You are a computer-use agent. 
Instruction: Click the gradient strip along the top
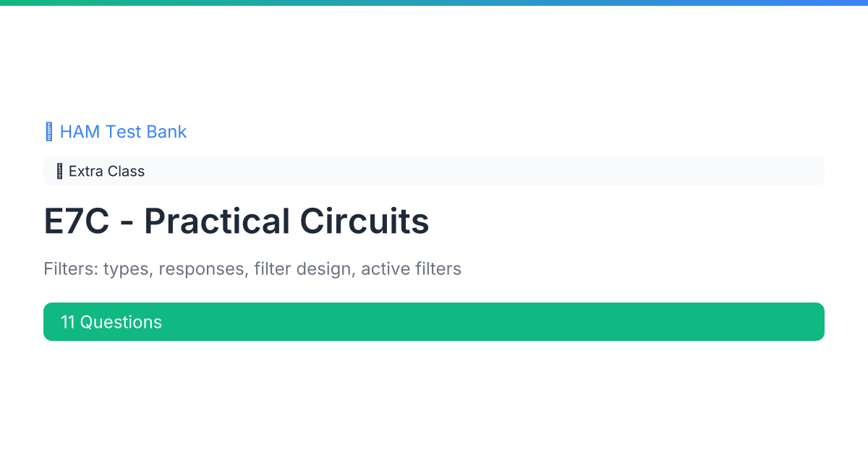tap(434, 3)
